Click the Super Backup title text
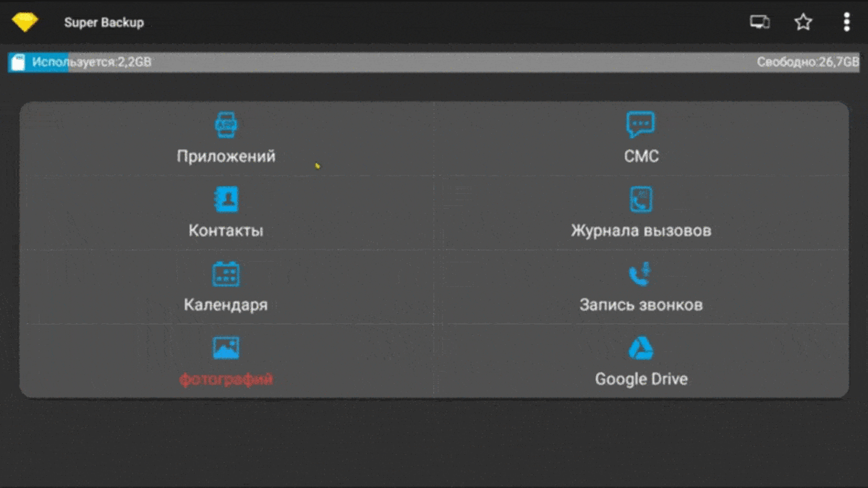The height and width of the screenshot is (488, 868). [103, 22]
